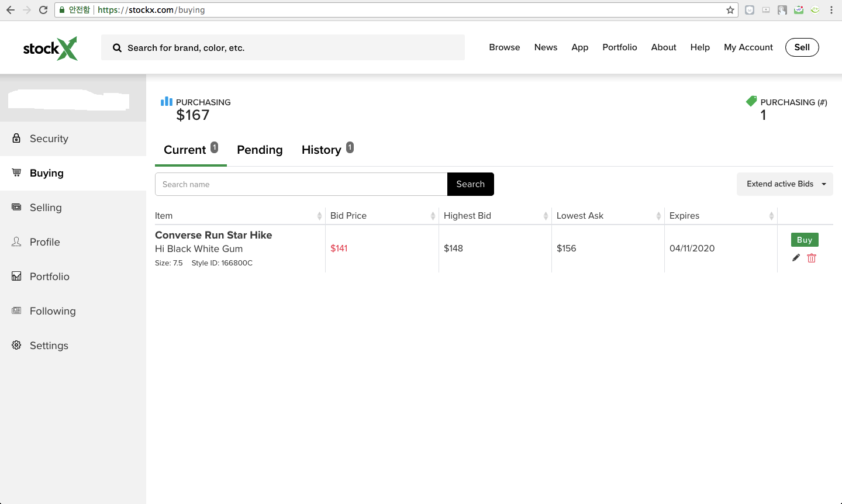
Task: Click the secure padlock in address bar
Action: click(62, 10)
